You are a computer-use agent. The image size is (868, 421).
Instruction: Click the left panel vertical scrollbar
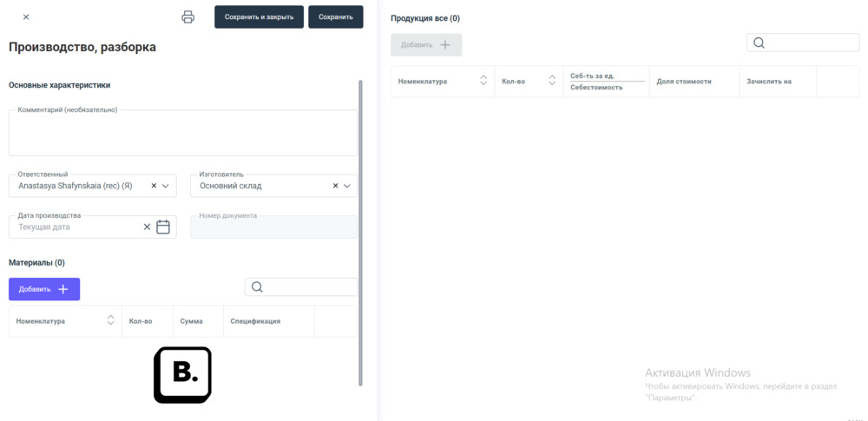click(x=360, y=233)
